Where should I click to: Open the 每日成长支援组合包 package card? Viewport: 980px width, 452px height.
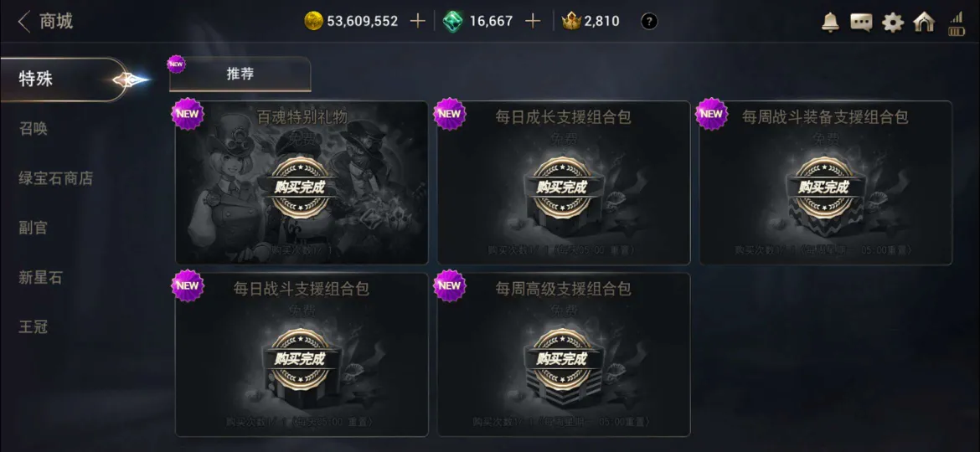click(x=564, y=182)
